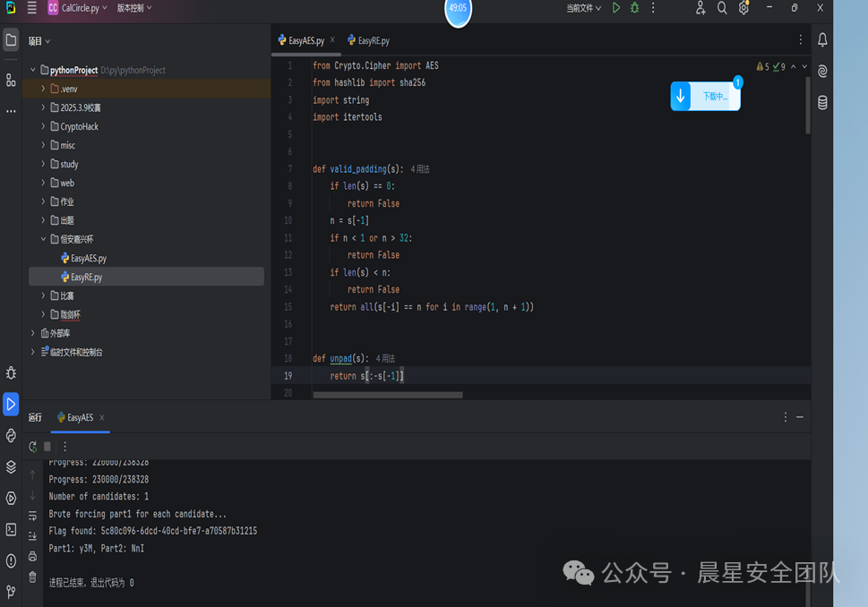This screenshot has height=607, width=868.
Task: Rerun EasyAES in the run panel
Action: coord(33,446)
